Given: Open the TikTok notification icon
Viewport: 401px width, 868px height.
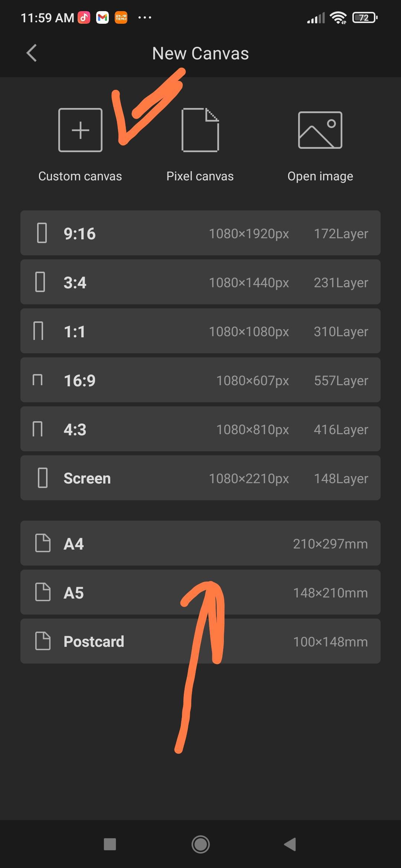Looking at the screenshot, I should [x=84, y=17].
